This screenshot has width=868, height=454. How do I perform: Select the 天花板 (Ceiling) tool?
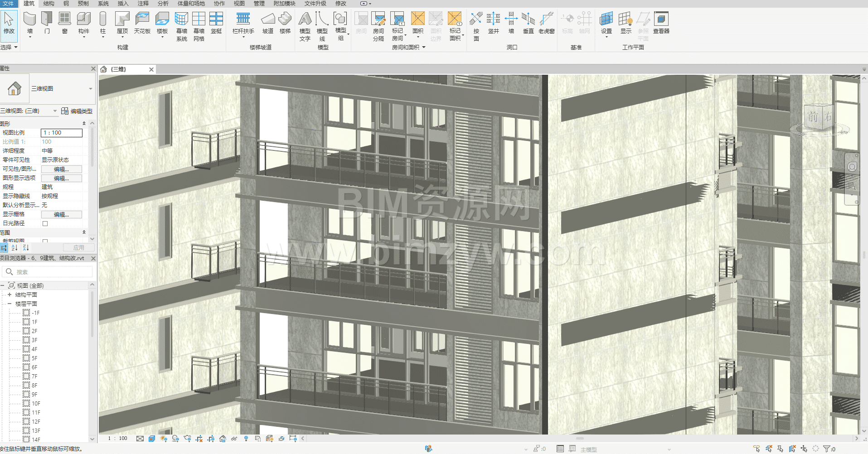click(x=142, y=23)
